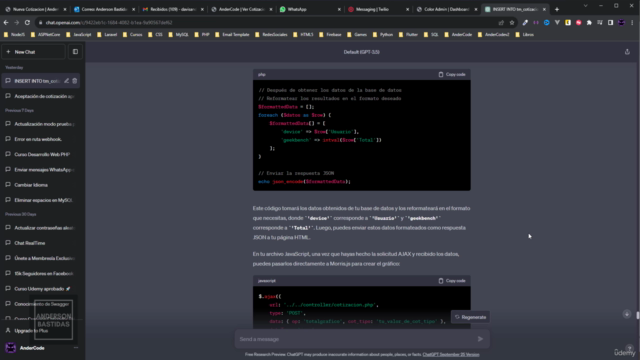Focus the Send a message input field

pos(355,339)
